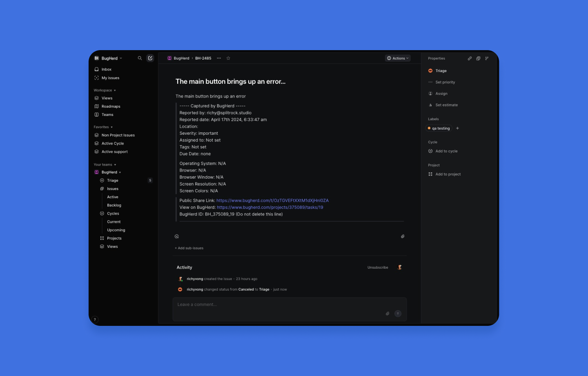The height and width of the screenshot is (376, 588).
Task: Open the Add to project selector
Action: tap(445, 174)
